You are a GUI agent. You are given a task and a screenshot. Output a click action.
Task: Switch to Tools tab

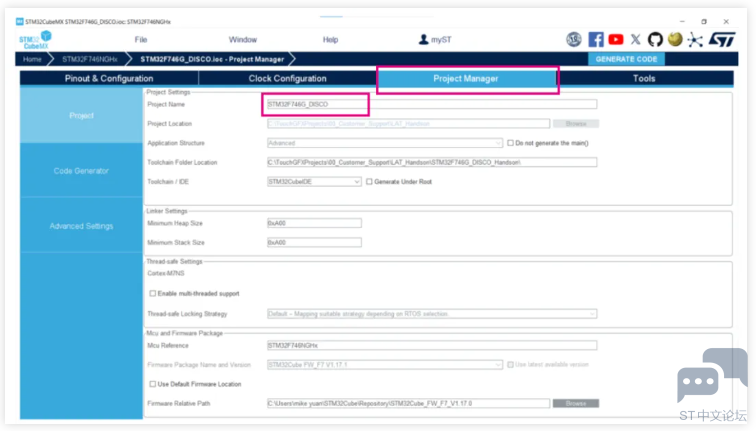coord(644,79)
